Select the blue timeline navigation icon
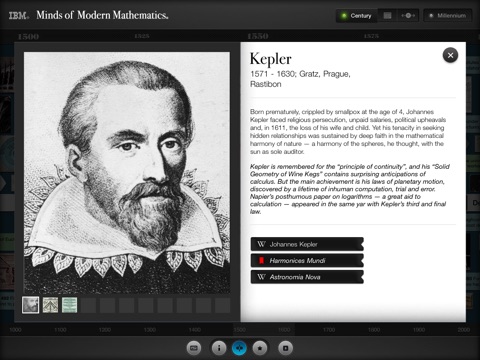The height and width of the screenshot is (360, 480). coord(239,348)
